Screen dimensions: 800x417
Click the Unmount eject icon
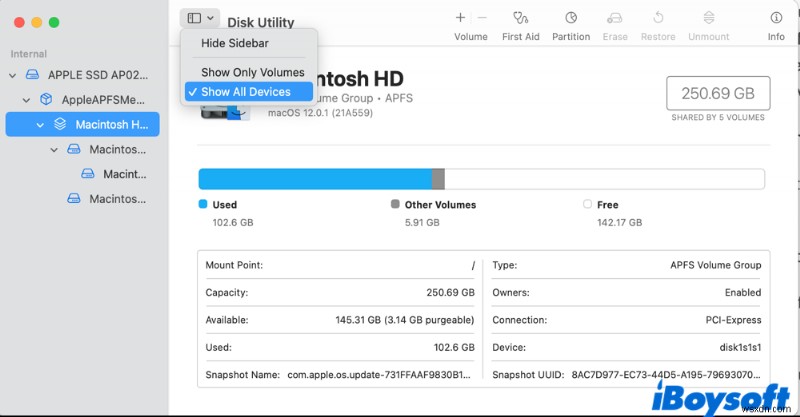tap(709, 18)
